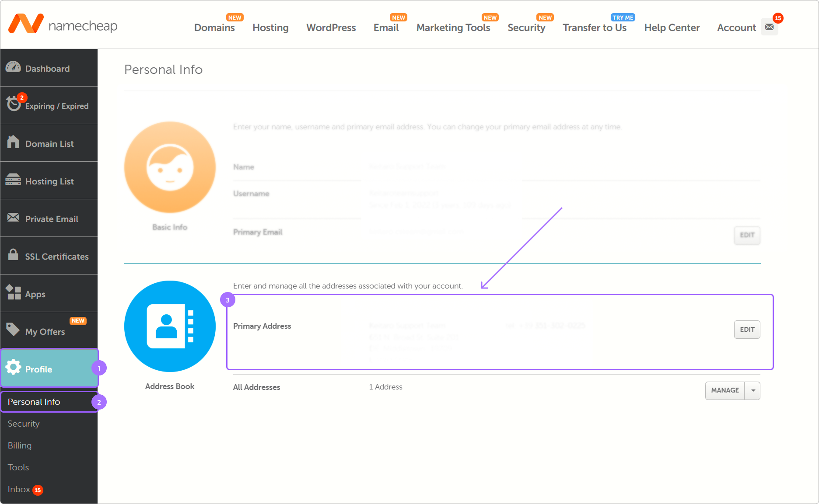The width and height of the screenshot is (819, 504).
Task: Open Domain List in sidebar
Action: (49, 143)
